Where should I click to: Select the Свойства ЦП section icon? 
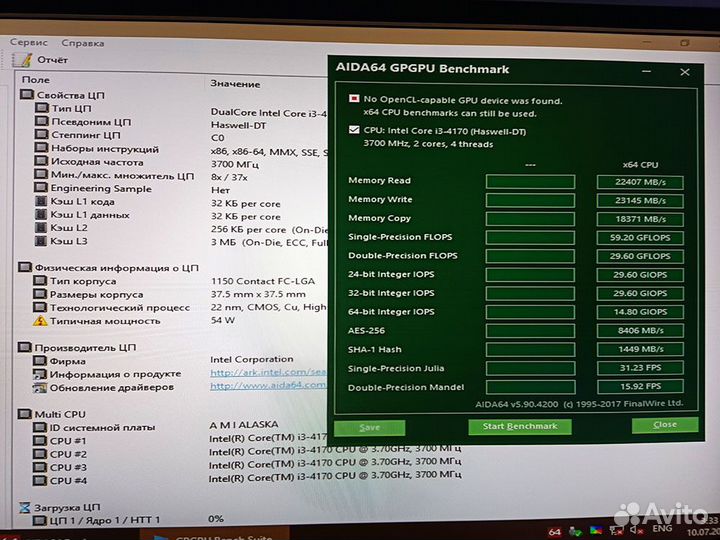[27, 95]
